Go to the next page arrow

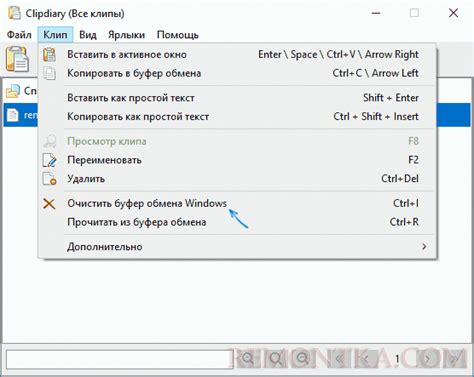(427, 359)
